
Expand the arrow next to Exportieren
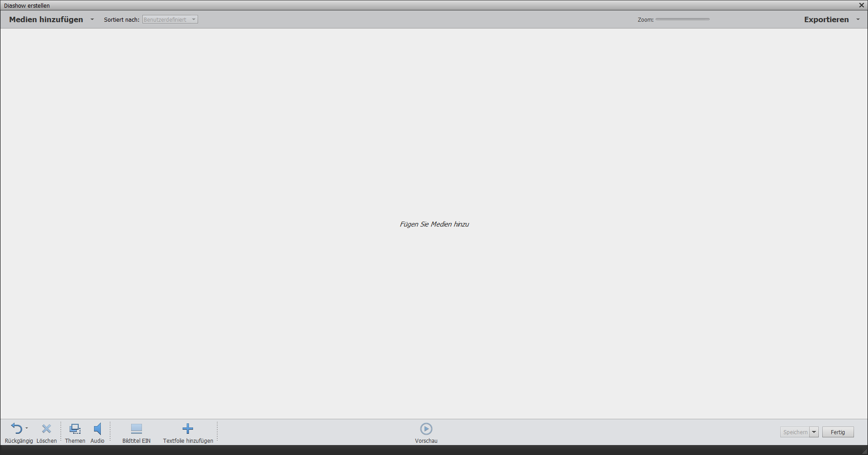coord(858,19)
